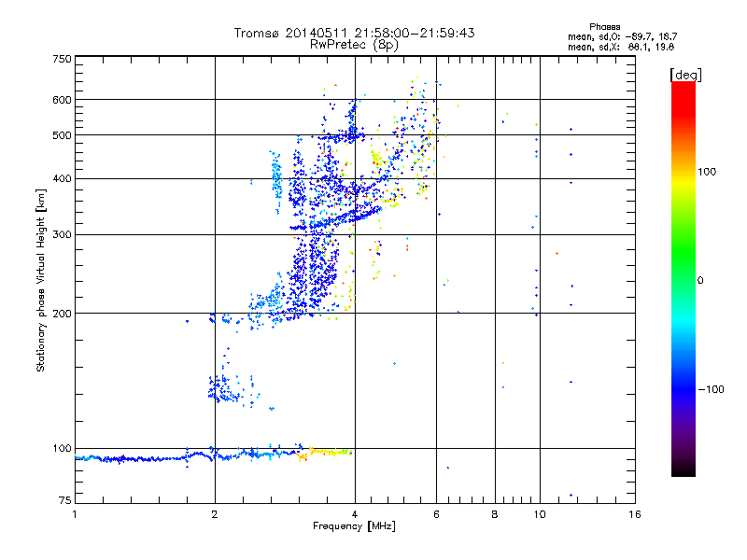Click the y-axis tick label '300'
Image resolution: width=747 pixels, height=560 pixels.
[x=62, y=235]
